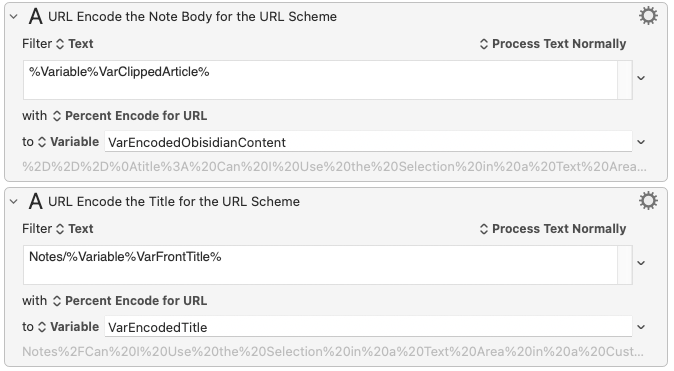The width and height of the screenshot is (674, 371).
Task: Open Process Text Normally popup in second action
Action: 553,229
